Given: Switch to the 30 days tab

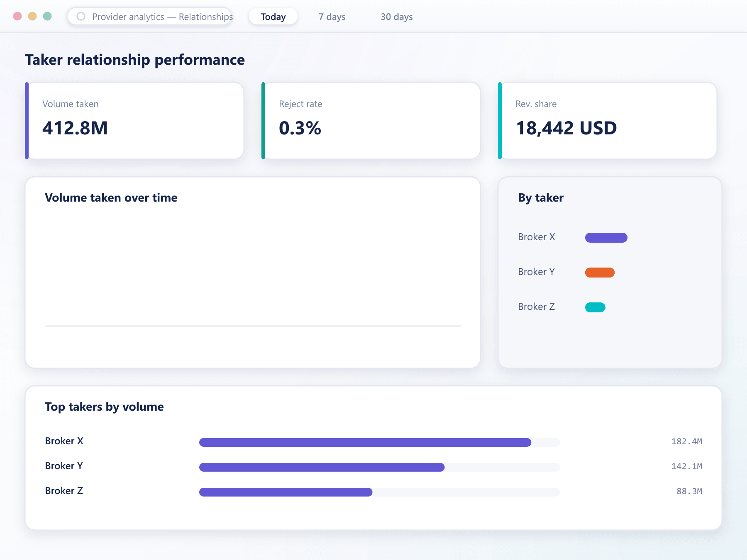Looking at the screenshot, I should tap(397, 17).
